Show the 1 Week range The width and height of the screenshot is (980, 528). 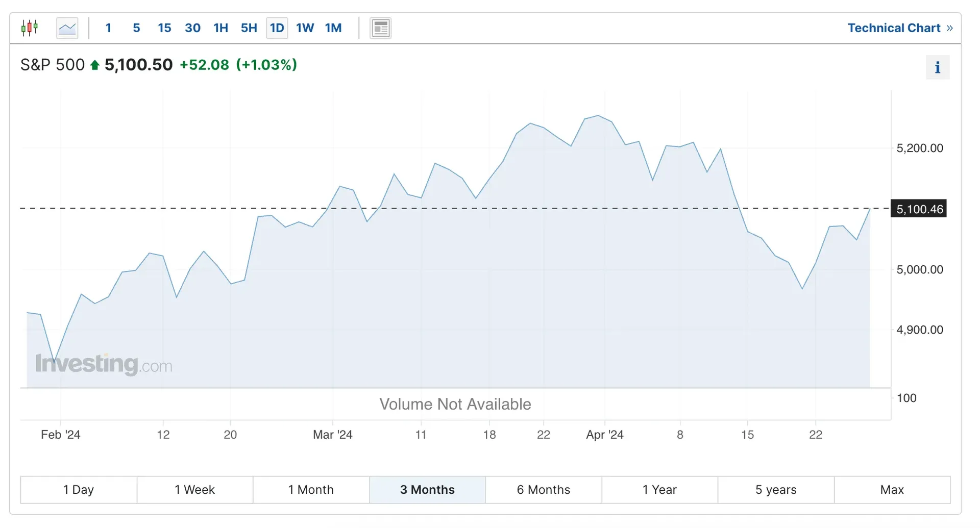tap(195, 490)
